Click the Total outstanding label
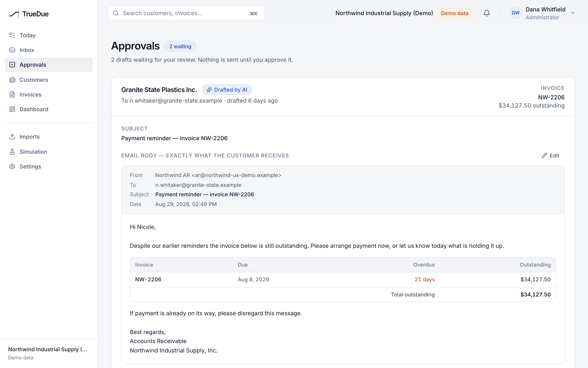The height and width of the screenshot is (368, 588). pyautogui.click(x=413, y=294)
